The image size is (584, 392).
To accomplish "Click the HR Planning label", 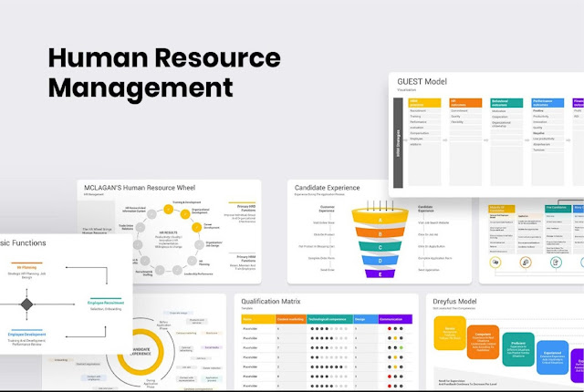I will [x=26, y=267].
